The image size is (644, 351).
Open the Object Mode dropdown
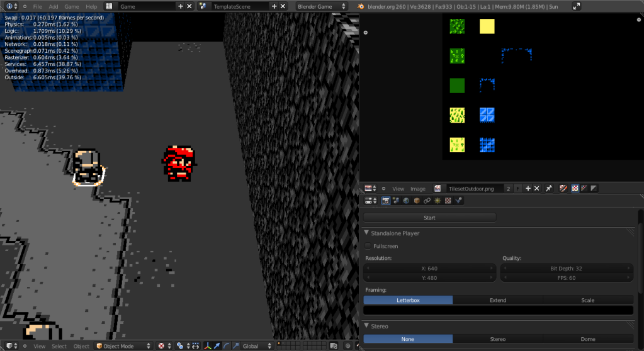pyautogui.click(x=123, y=346)
